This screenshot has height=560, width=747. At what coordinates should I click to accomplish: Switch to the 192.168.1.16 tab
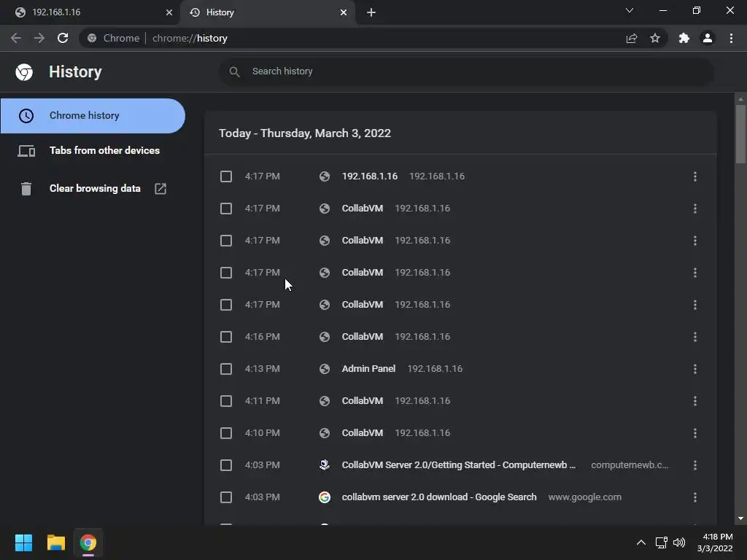(x=90, y=12)
